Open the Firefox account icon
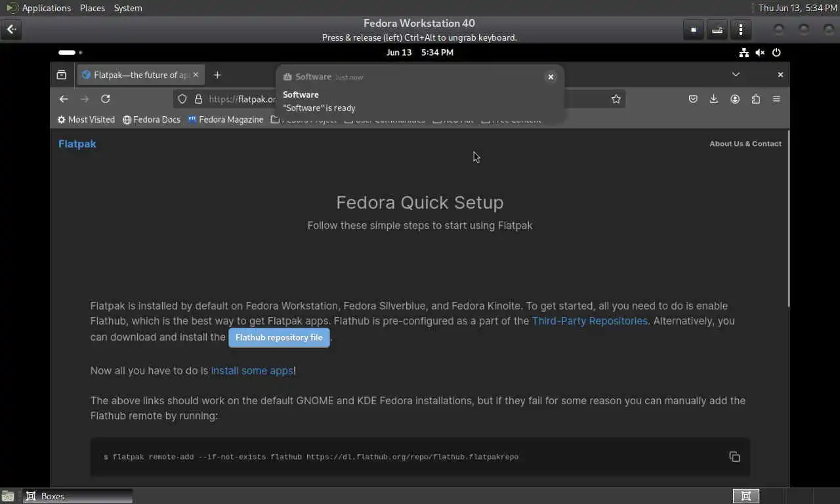Image resolution: width=840 pixels, height=504 pixels. click(735, 99)
